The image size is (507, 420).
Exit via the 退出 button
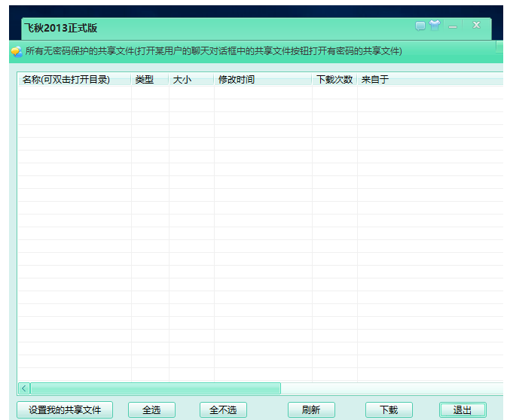click(x=463, y=410)
